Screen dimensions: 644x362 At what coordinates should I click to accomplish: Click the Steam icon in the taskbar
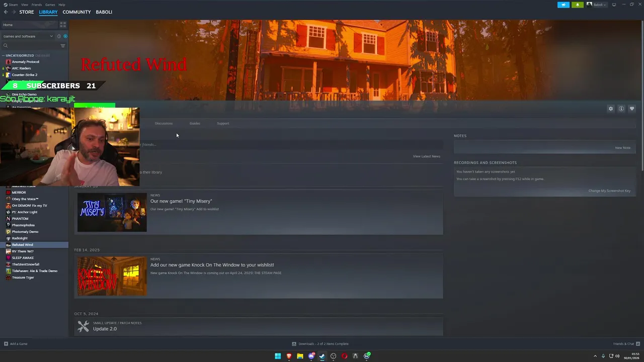point(322,356)
